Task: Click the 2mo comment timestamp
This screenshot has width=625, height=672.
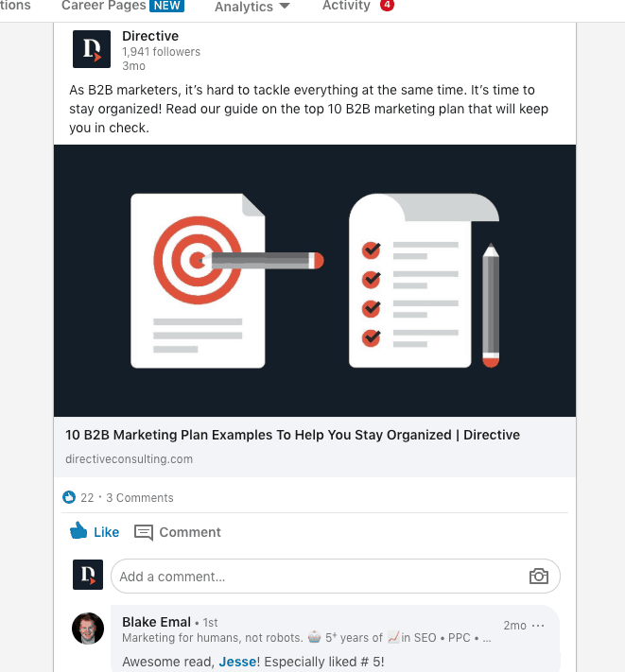Action: tap(514, 626)
